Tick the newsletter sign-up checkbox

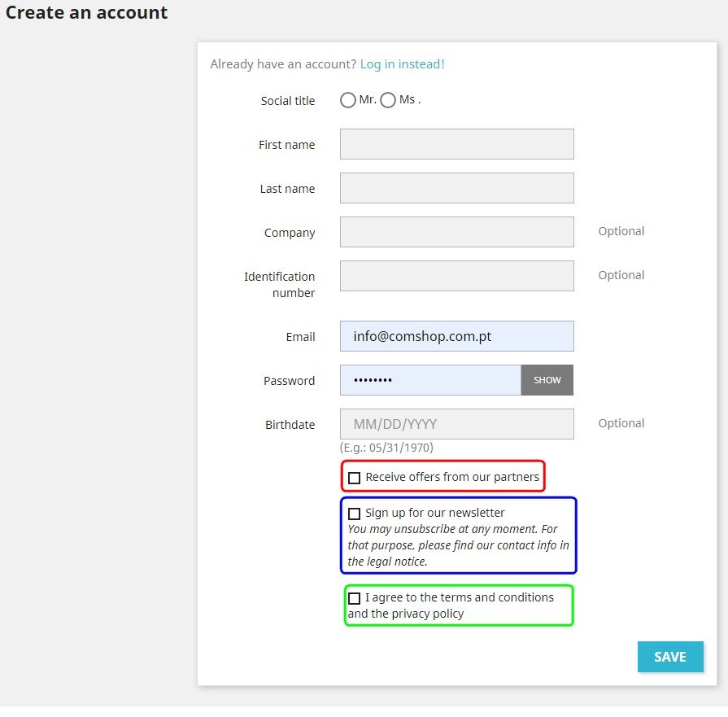point(355,514)
